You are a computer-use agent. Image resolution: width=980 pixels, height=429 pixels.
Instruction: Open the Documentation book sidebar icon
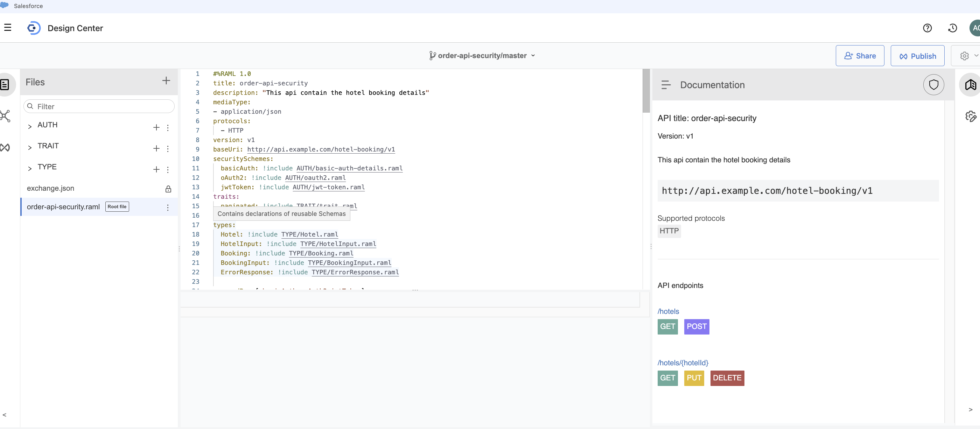(x=971, y=84)
